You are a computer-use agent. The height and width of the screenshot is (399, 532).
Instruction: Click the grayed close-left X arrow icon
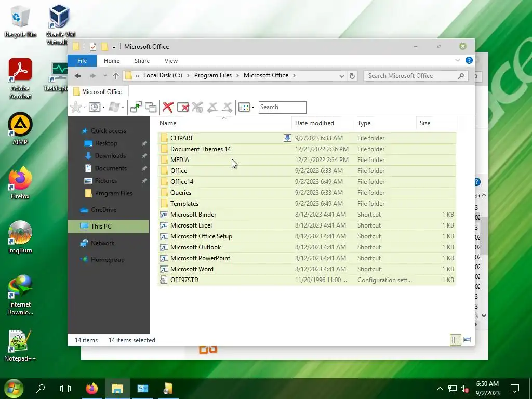tap(212, 107)
